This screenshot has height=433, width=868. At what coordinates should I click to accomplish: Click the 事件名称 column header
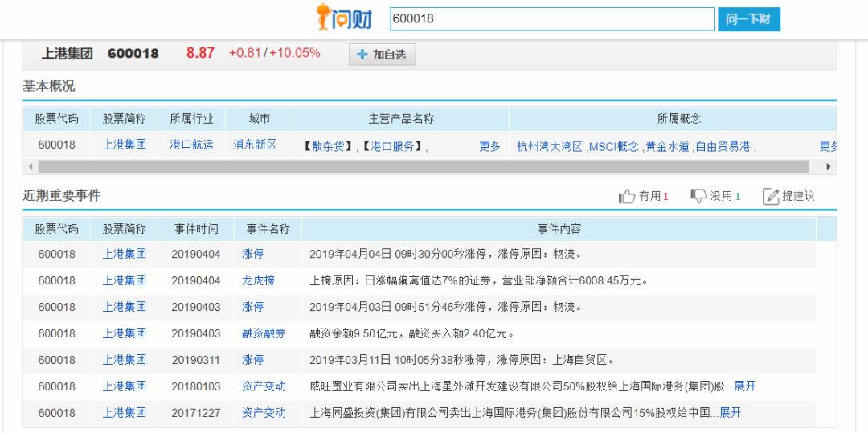coord(268,229)
